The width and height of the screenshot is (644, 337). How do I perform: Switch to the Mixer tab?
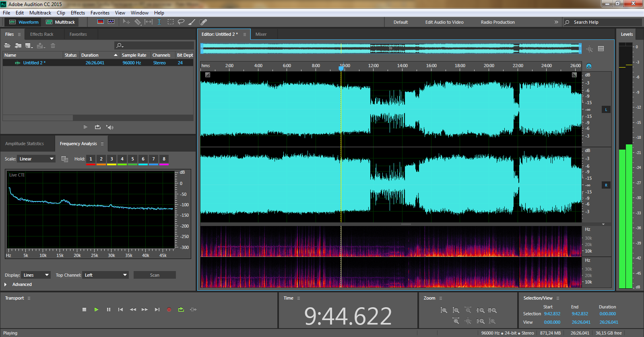click(261, 34)
